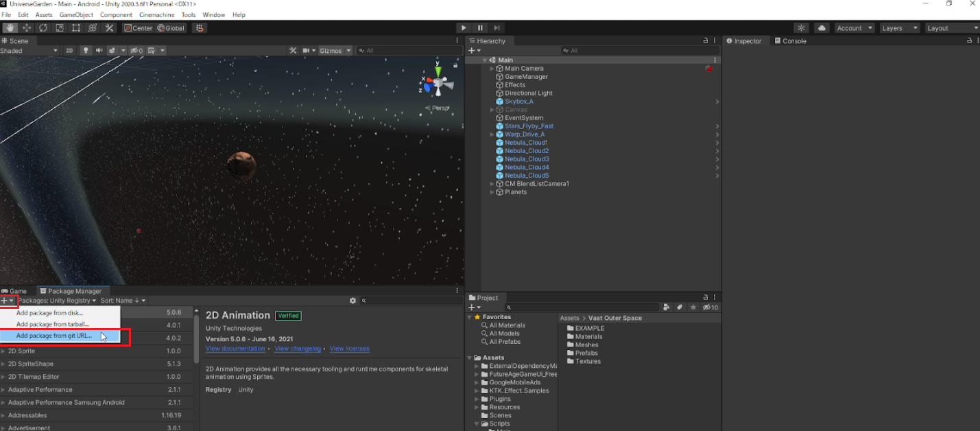Click Hierarchy plus create button
The height and width of the screenshot is (431, 980).
pyautogui.click(x=475, y=51)
